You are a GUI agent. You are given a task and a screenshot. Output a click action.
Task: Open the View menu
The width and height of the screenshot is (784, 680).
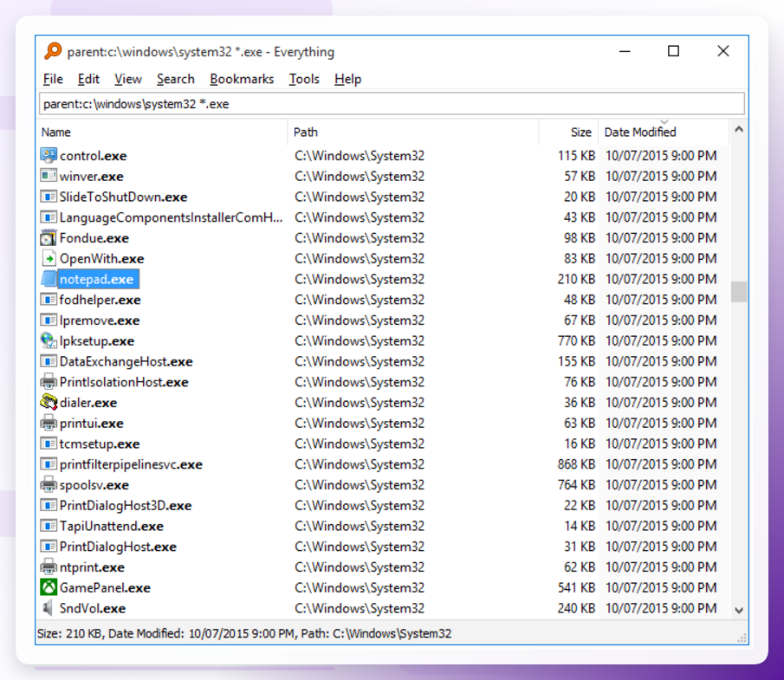128,79
